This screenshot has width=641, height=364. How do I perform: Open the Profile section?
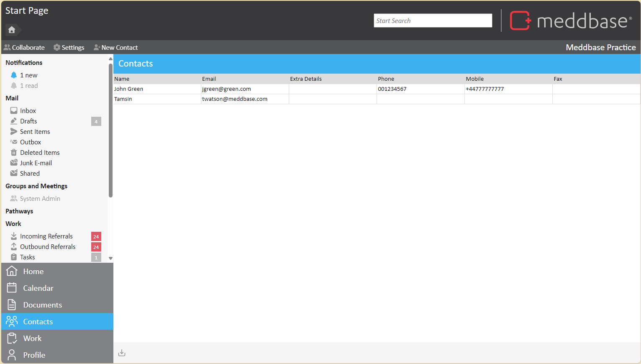(34, 355)
